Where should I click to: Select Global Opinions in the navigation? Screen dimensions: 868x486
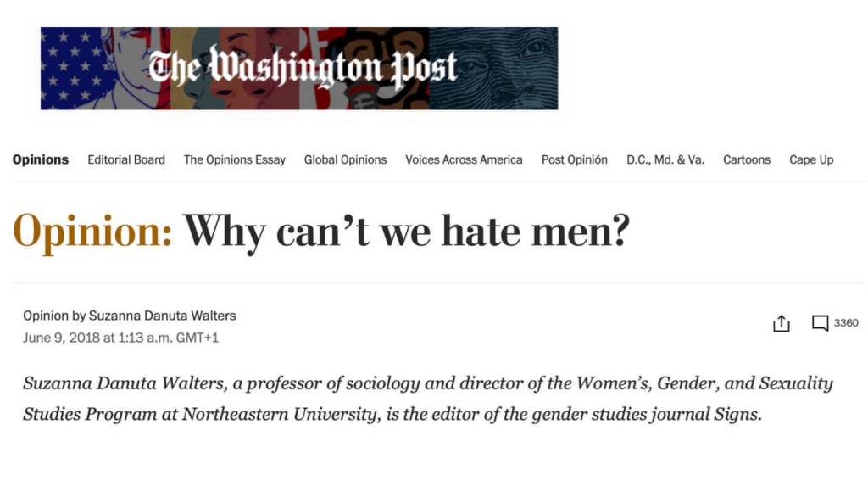click(x=346, y=159)
